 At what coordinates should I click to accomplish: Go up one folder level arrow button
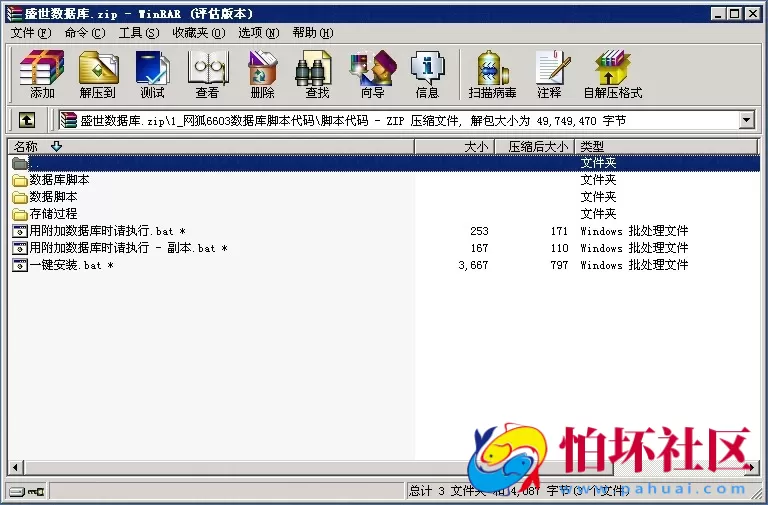pyautogui.click(x=27, y=120)
